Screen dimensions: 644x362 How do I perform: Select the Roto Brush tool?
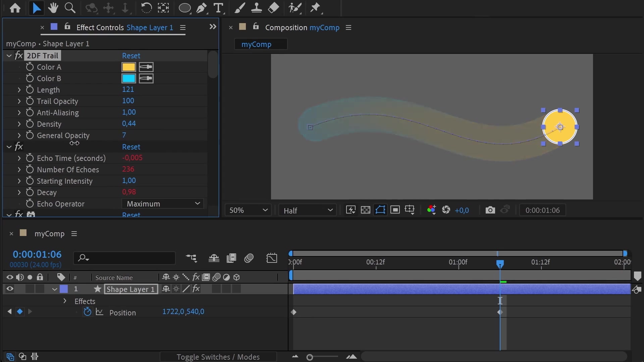[295, 8]
